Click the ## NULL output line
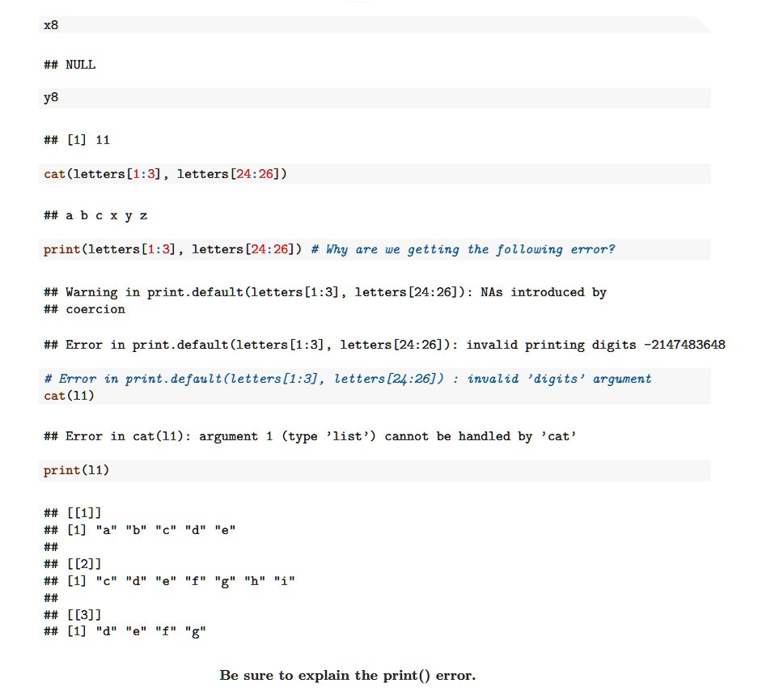This screenshot has height=700, width=779. [70, 65]
